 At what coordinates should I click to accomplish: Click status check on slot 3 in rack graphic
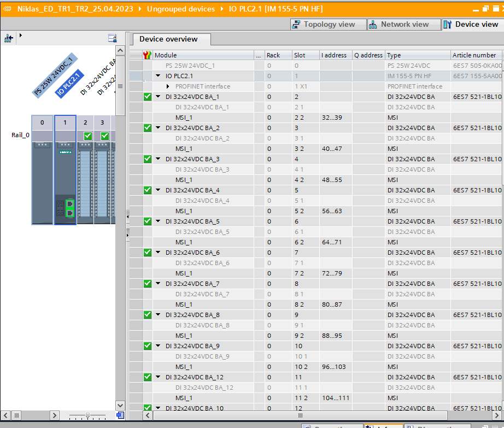point(105,136)
